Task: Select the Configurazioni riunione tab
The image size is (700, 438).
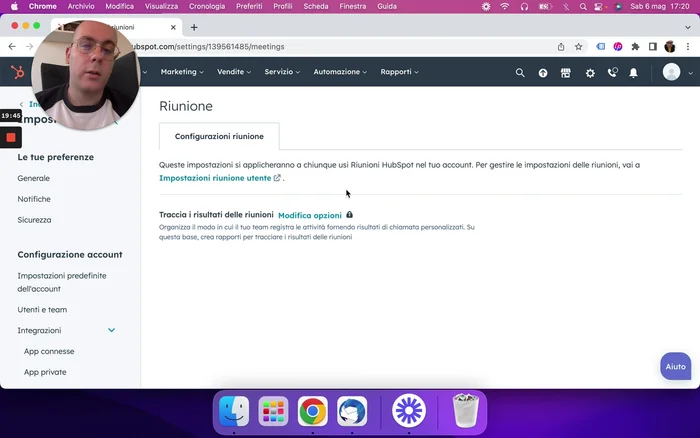Action: click(x=219, y=136)
